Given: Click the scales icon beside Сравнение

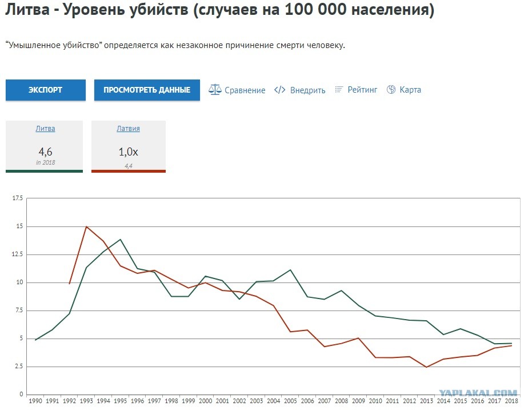Looking at the screenshot, I should tap(215, 90).
